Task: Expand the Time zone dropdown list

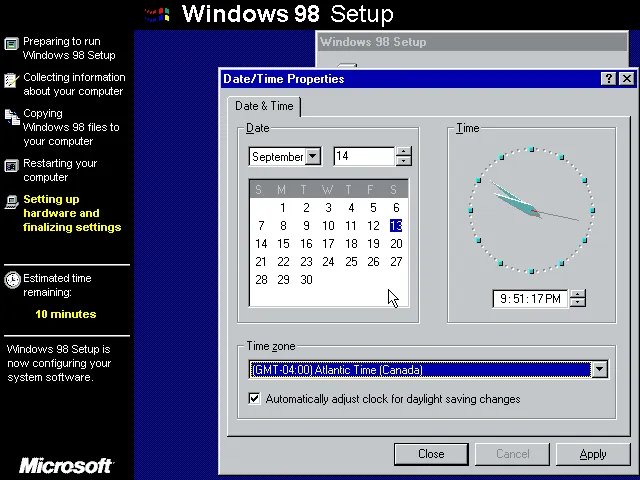Action: click(x=600, y=369)
